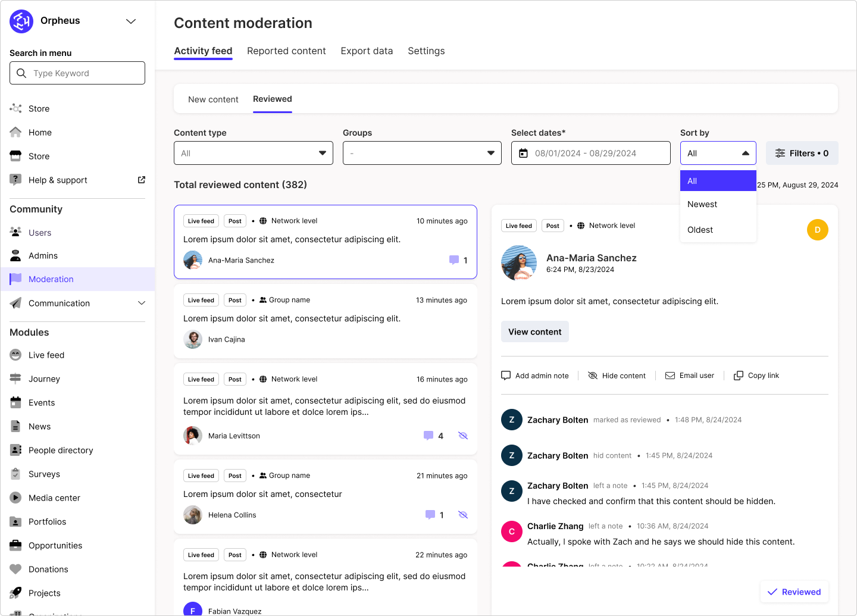
Task: Select Newest from the Sort by dropdown
Action: coord(702,204)
